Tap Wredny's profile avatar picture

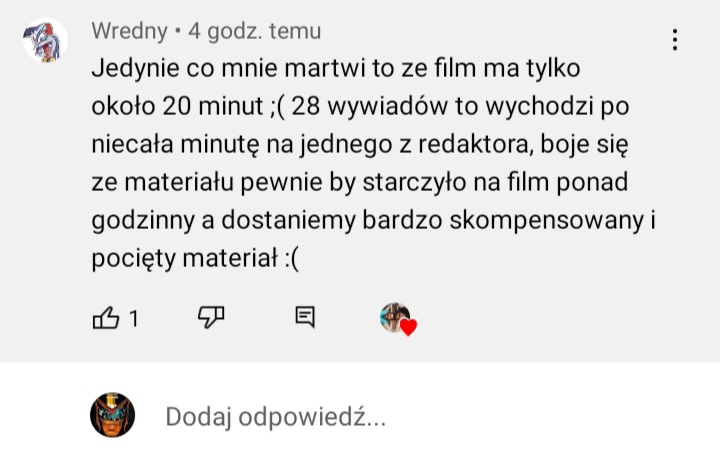(x=45, y=40)
